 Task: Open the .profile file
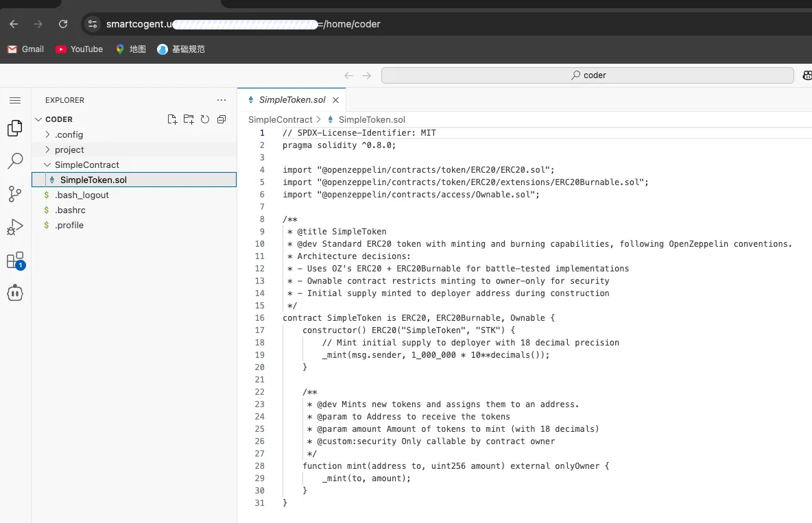click(134, 226)
